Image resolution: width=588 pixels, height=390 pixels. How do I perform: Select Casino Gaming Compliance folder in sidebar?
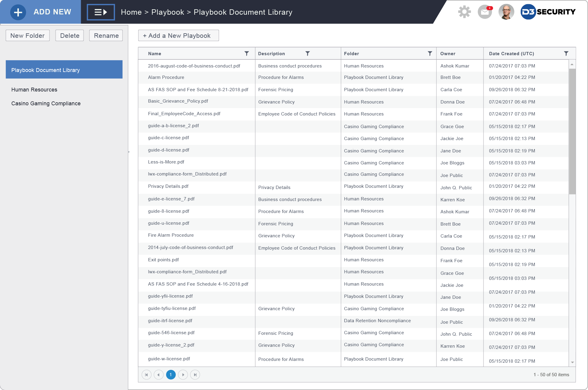click(46, 103)
